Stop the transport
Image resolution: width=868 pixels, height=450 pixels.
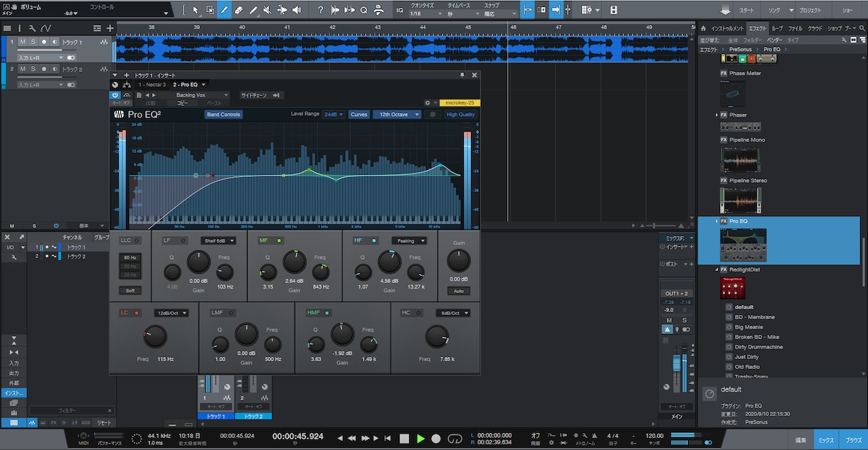(404, 439)
